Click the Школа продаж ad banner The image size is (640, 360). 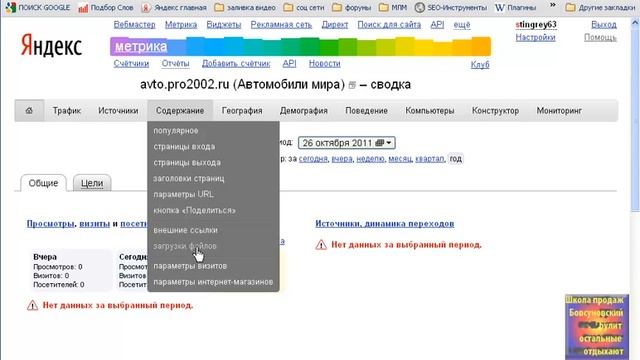(x=597, y=327)
